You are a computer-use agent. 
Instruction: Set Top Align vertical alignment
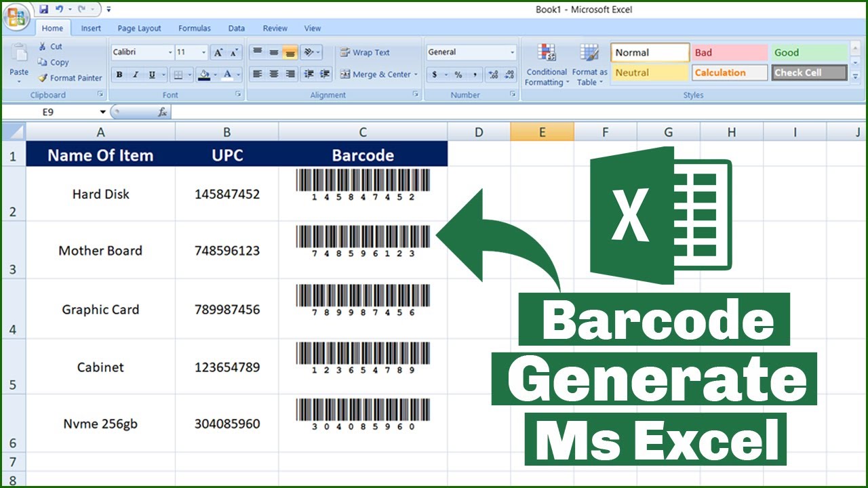(x=258, y=52)
